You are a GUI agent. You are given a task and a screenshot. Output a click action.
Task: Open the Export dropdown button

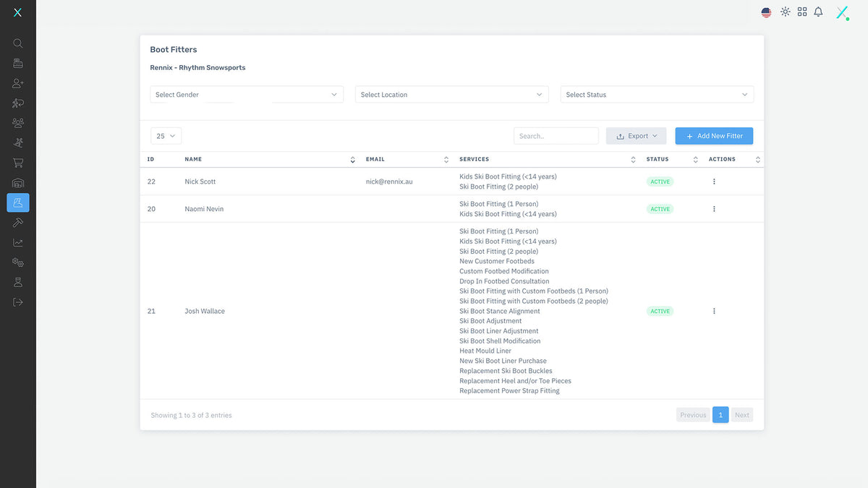coord(636,136)
